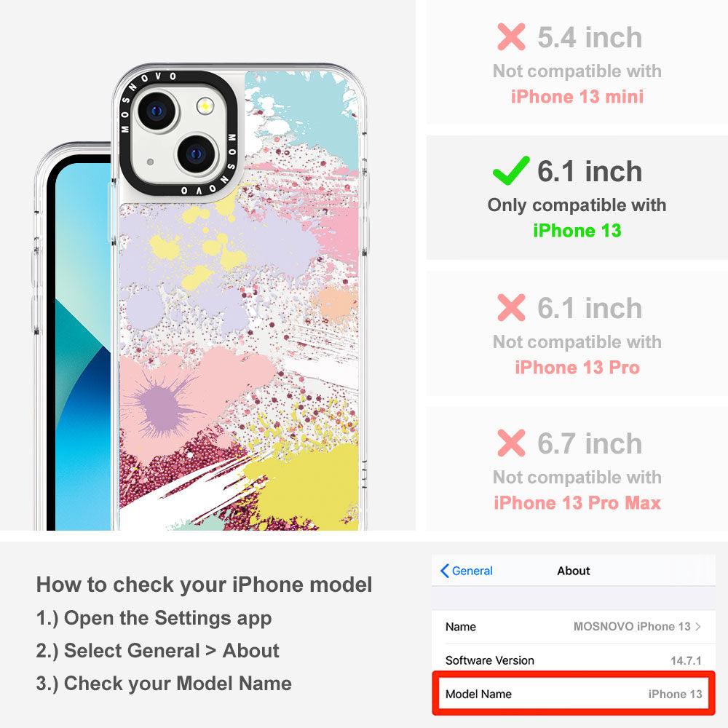Expand the Name row chevron arrow
The width and height of the screenshot is (728, 728).
pos(698,626)
